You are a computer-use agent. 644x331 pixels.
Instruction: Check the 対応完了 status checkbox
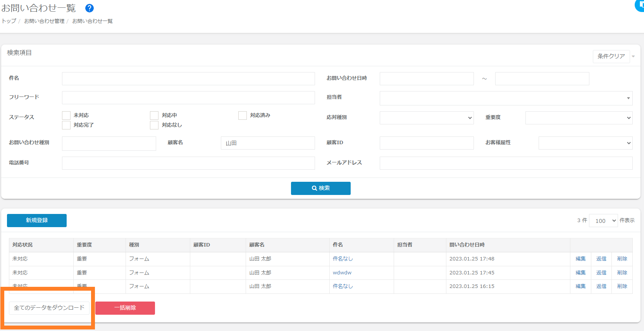click(x=66, y=125)
